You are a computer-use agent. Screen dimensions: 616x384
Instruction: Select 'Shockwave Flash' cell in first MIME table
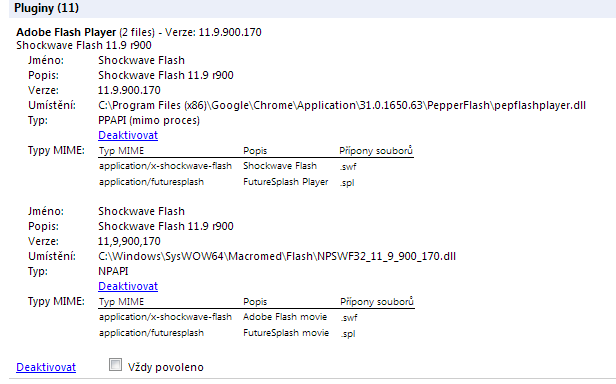280,166
